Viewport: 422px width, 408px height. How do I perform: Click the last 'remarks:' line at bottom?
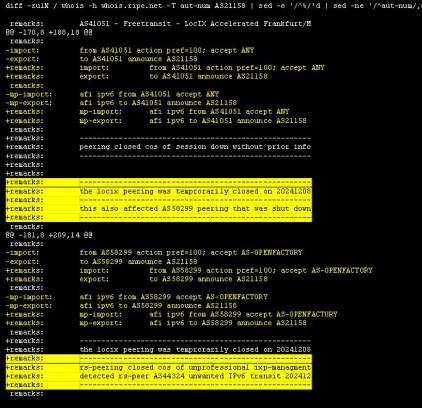[27, 394]
